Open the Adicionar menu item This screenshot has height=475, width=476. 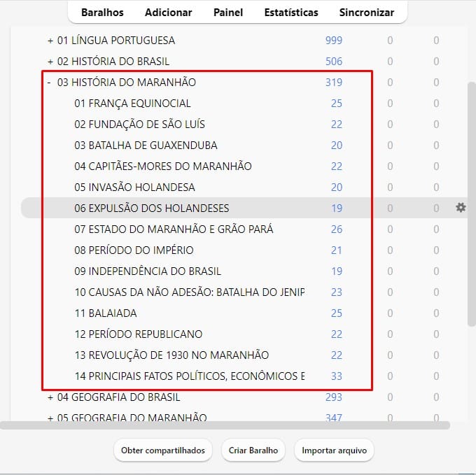tap(169, 13)
